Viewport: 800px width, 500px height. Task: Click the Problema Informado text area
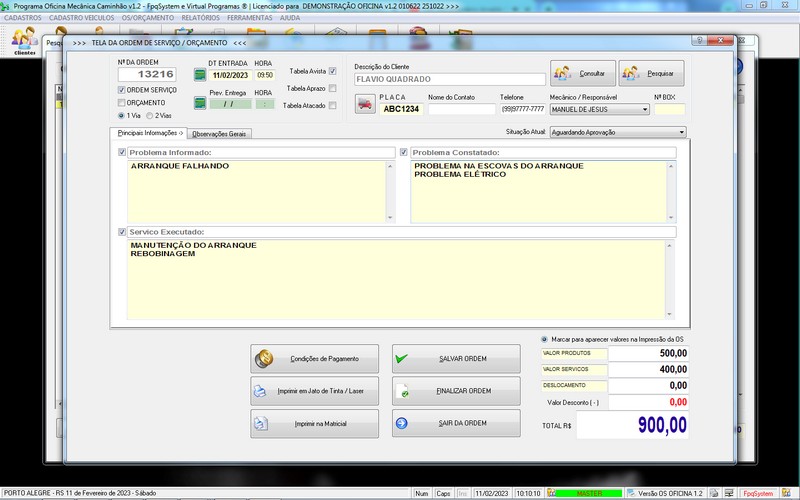pyautogui.click(x=257, y=191)
